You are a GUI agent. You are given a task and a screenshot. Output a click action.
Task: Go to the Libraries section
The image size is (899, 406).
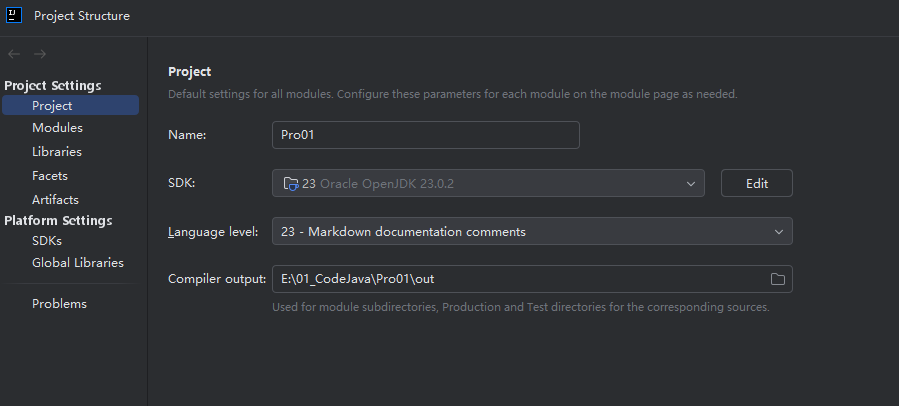tap(57, 152)
